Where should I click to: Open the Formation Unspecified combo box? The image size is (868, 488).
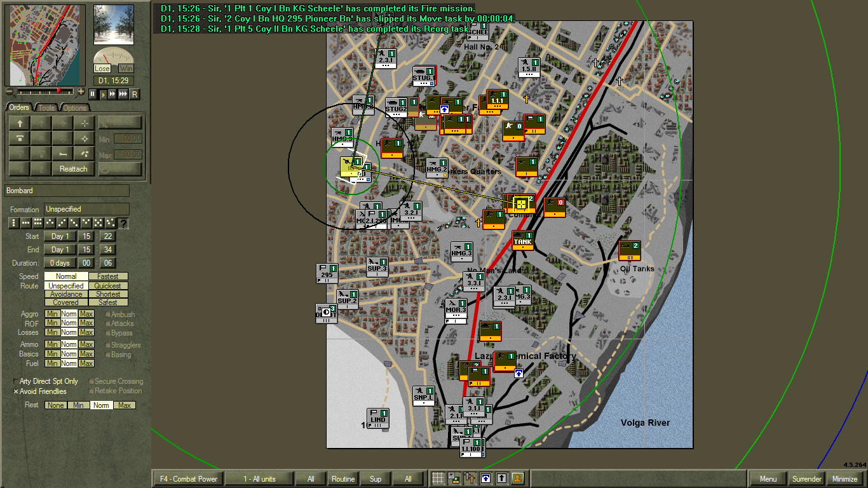coord(86,209)
